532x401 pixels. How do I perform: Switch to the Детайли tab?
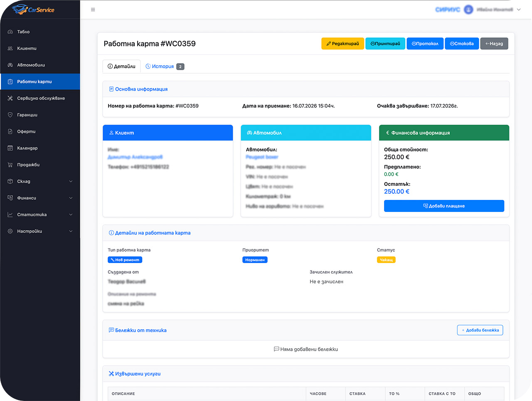pos(121,66)
